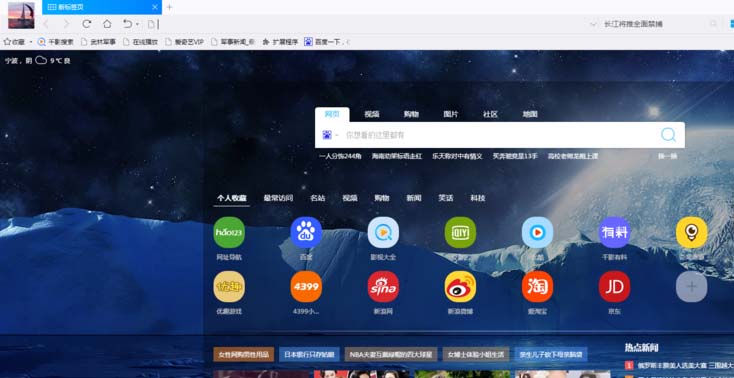734x378 pixels.
Task: Open the red Sina shortcut icon
Action: click(x=383, y=287)
